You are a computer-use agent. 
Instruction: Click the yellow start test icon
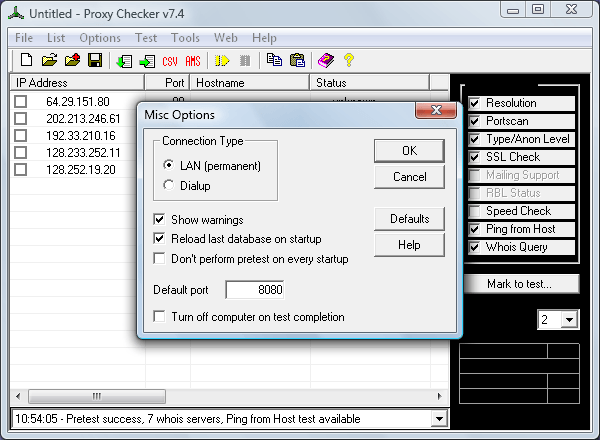point(222,61)
